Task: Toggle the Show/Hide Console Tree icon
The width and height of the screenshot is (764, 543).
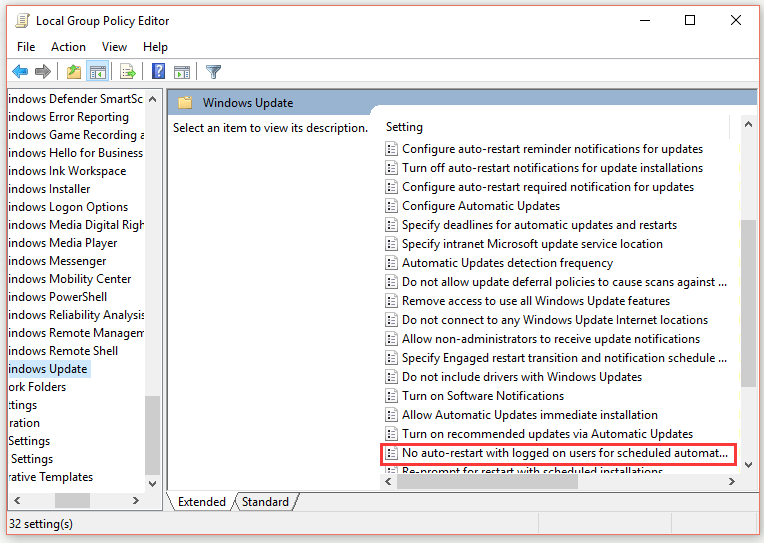Action: tap(97, 72)
